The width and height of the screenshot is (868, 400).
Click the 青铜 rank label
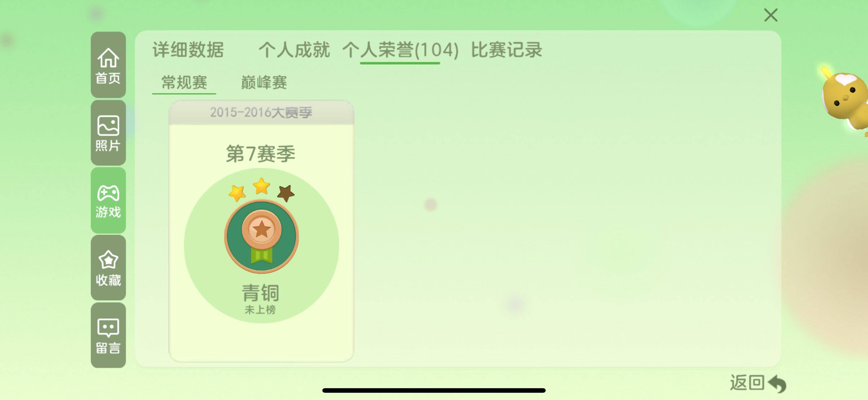pos(260,292)
